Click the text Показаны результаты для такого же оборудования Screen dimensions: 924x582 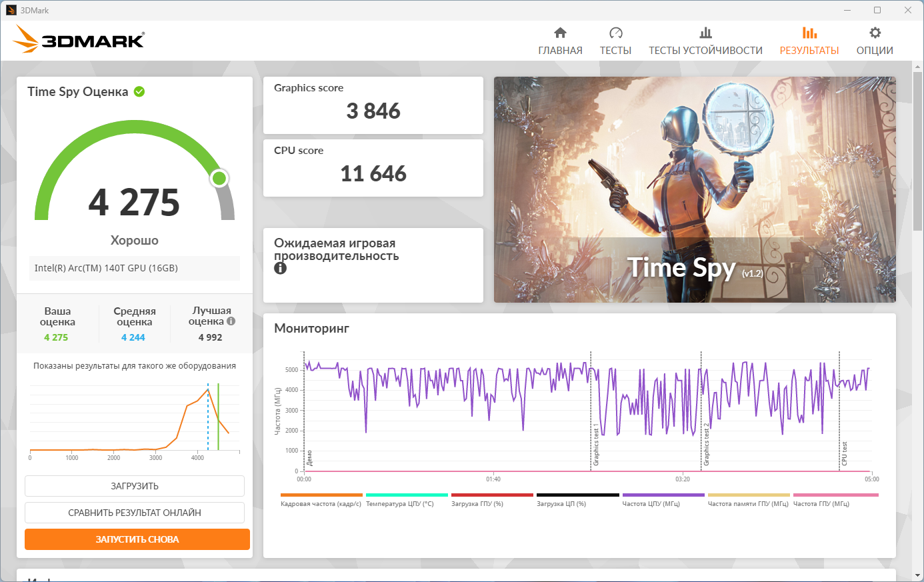(x=135, y=366)
